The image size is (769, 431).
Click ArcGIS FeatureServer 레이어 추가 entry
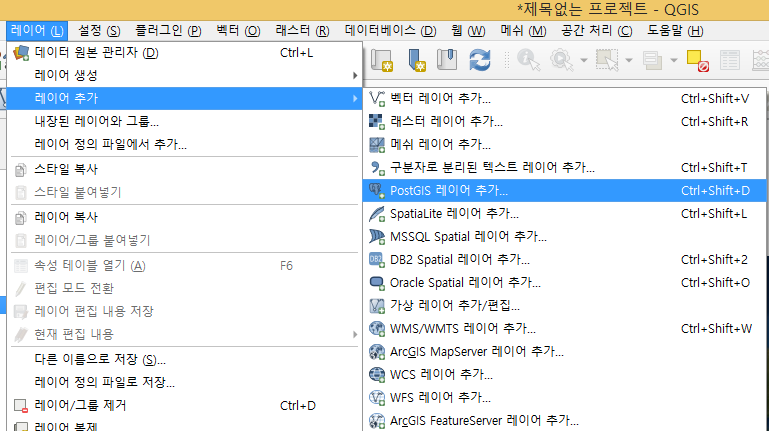pyautogui.click(x=565, y=420)
